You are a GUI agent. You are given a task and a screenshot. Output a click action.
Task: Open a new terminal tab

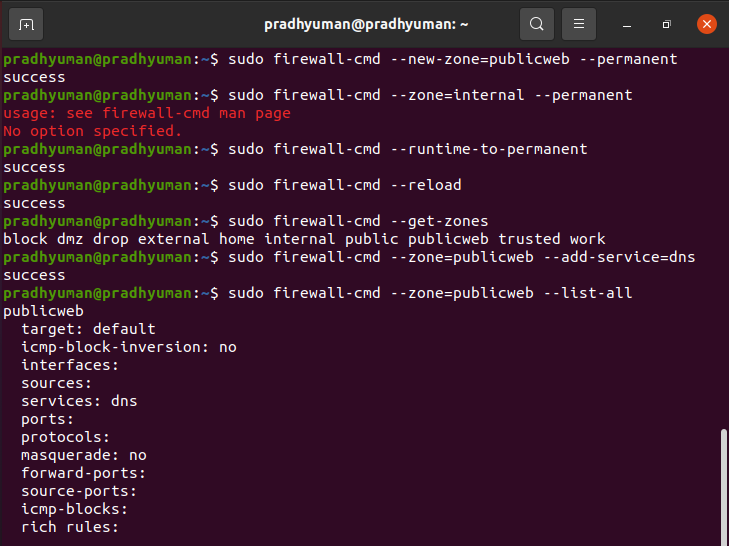tap(26, 24)
